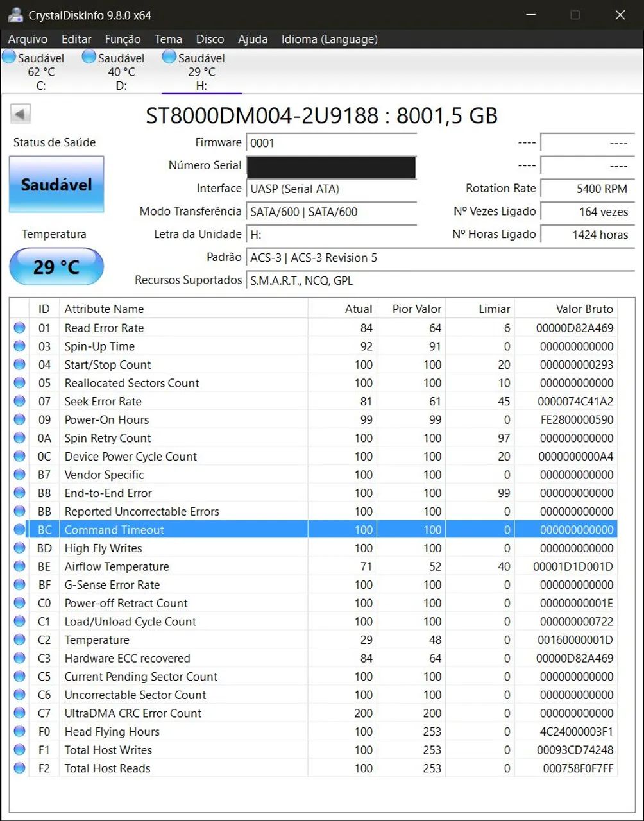This screenshot has height=821, width=644.
Task: Click status circle for UltraDMA CRC Error Count
Action: (x=19, y=713)
